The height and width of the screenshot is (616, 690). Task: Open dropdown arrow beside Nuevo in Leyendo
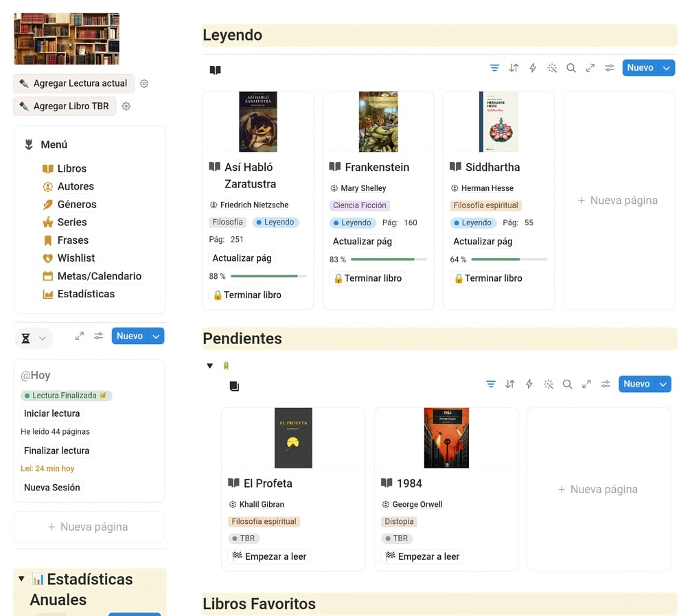(x=666, y=68)
